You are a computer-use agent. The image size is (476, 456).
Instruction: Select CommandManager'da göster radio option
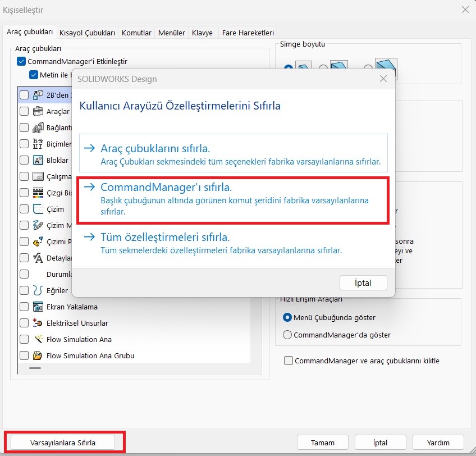click(288, 335)
